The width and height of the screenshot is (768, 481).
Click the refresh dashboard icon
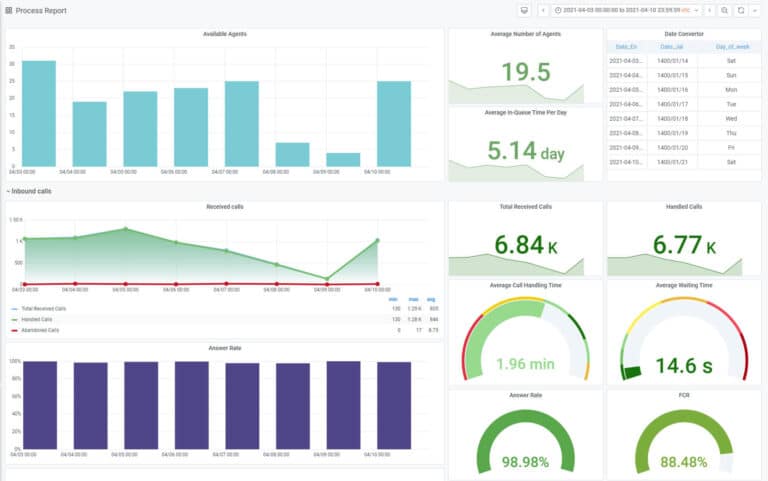741,10
